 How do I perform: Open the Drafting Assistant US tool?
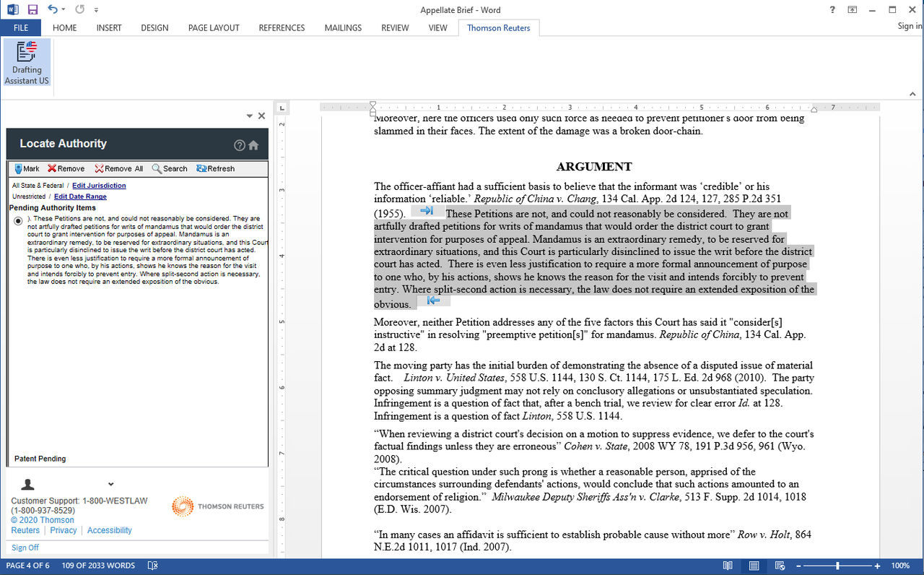point(27,63)
